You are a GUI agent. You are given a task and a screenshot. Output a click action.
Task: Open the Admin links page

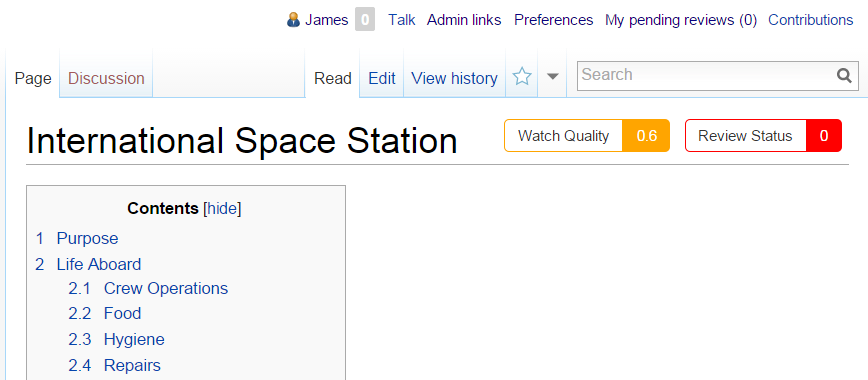tap(464, 20)
